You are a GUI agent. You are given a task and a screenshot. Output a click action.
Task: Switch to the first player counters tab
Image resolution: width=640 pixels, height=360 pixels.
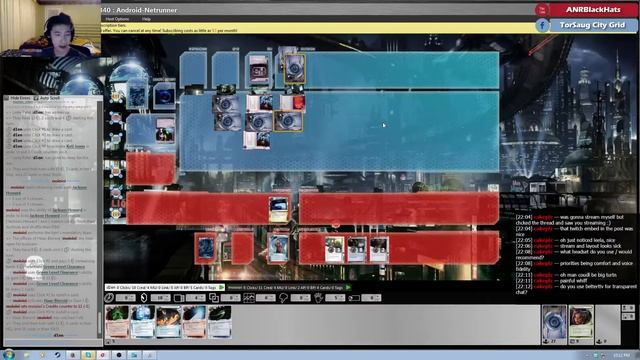coord(164,287)
